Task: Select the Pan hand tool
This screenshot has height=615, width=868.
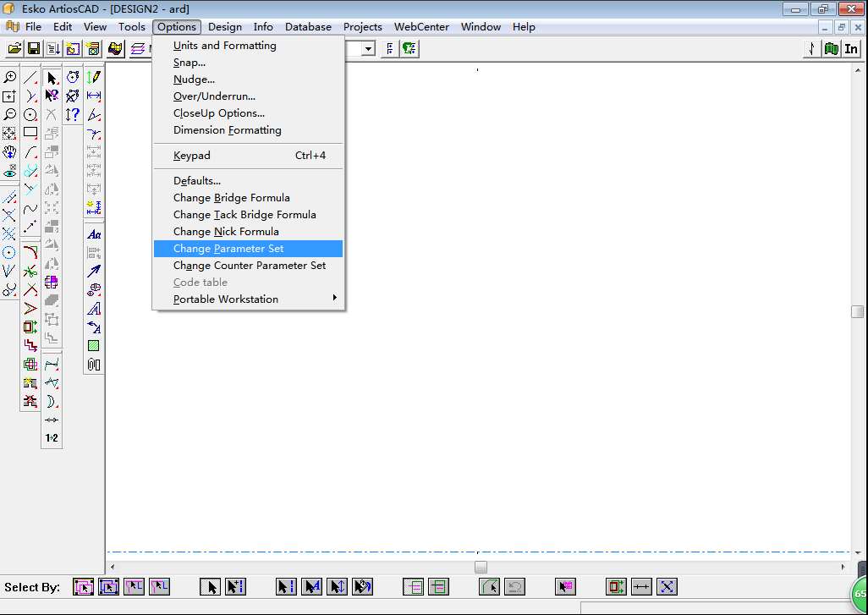Action: (9, 151)
